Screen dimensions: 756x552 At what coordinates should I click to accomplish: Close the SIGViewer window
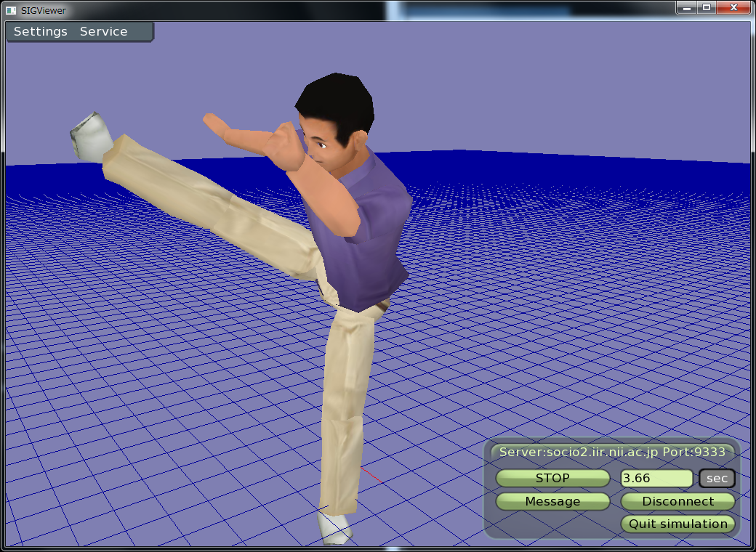click(x=733, y=7)
